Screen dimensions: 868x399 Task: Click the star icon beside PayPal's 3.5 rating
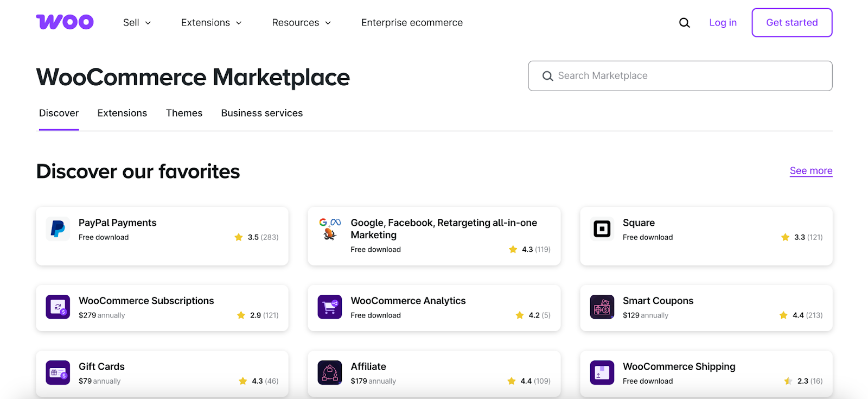click(239, 237)
